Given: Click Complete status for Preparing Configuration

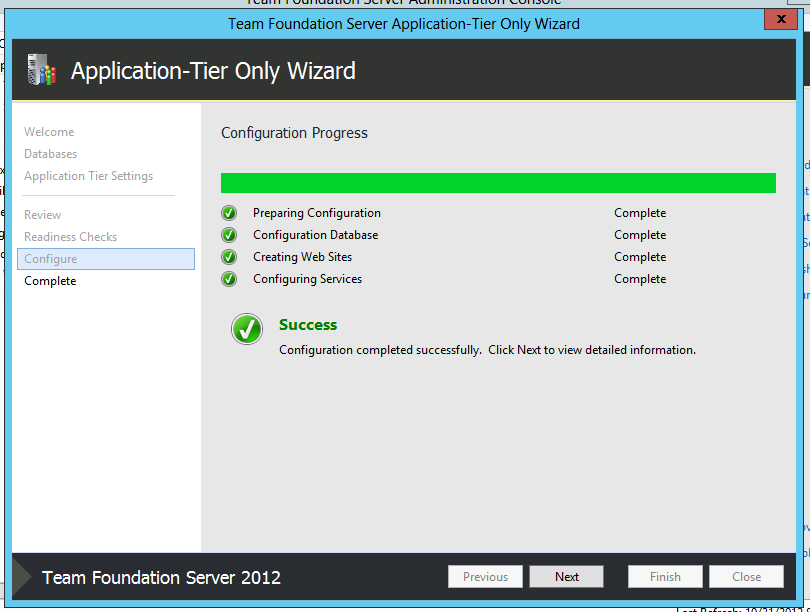Looking at the screenshot, I should coord(640,213).
